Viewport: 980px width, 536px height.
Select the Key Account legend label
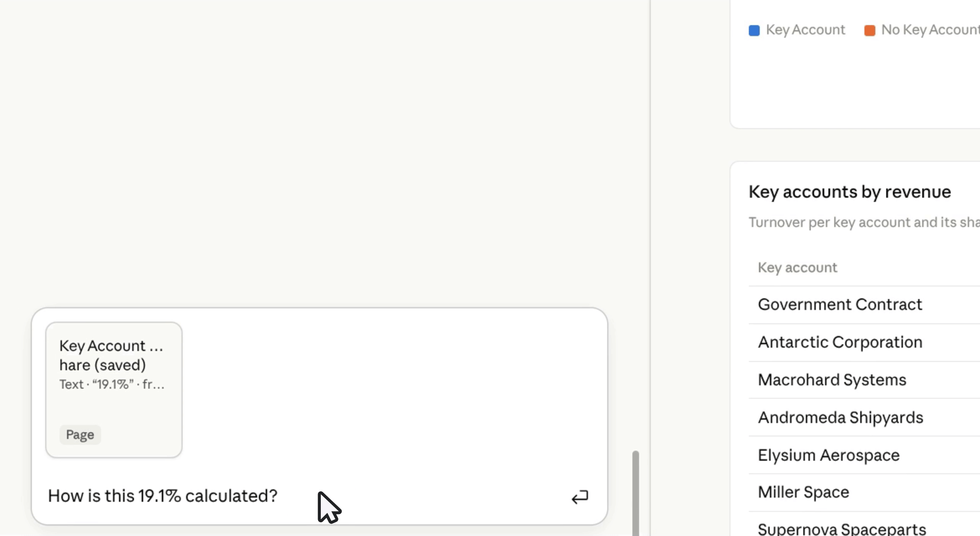[x=805, y=29]
